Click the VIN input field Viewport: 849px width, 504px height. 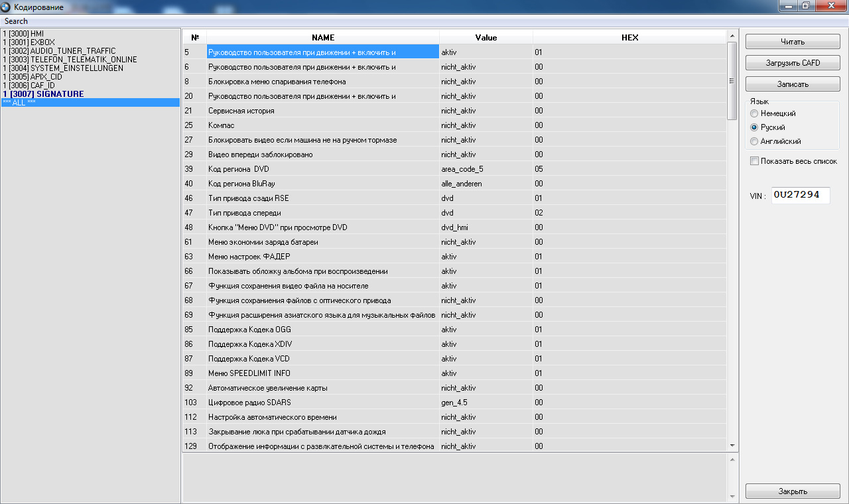pos(800,196)
